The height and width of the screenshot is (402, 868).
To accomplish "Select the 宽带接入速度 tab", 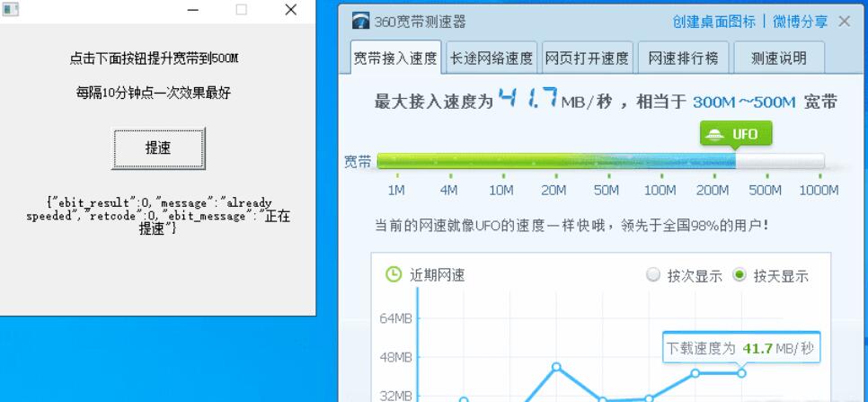I will (395, 58).
